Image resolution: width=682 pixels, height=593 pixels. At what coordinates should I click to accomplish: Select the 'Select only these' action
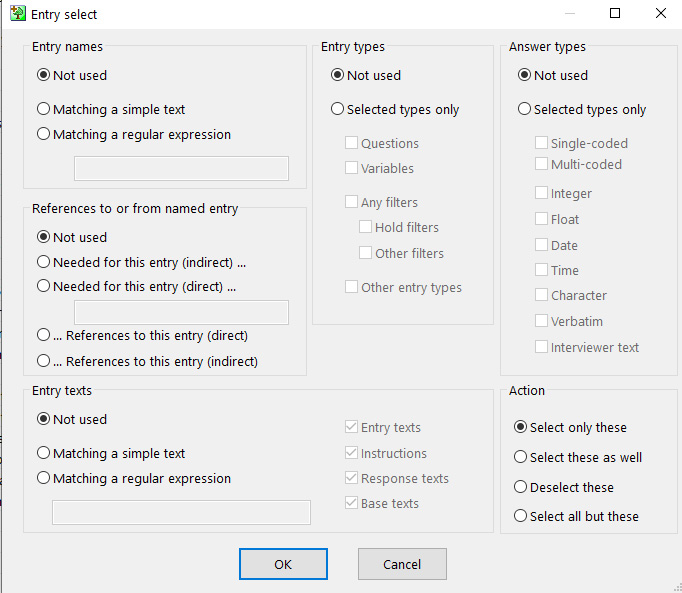pyautogui.click(x=520, y=427)
